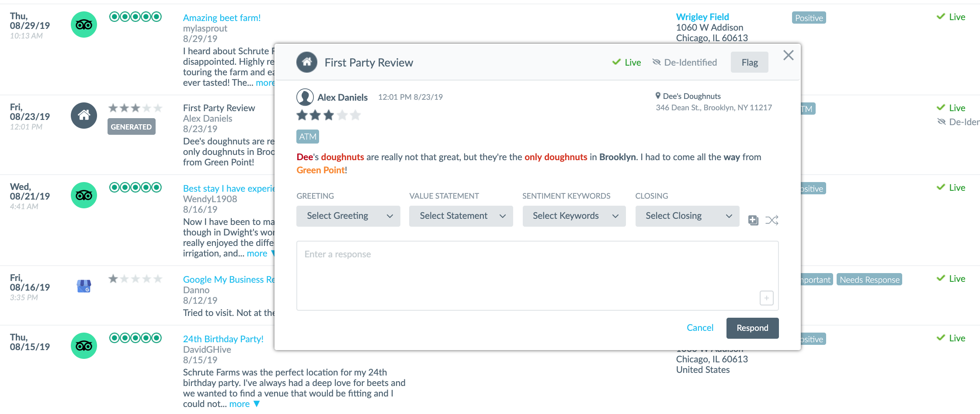Click the Google My Business icon on the 08/16/19 row
Screen dimensions: 980x414
[x=84, y=286]
